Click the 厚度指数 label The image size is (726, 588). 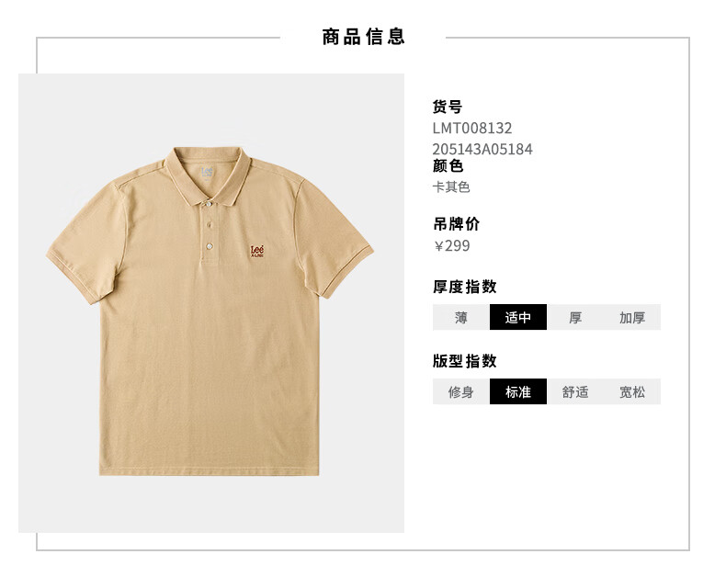[465, 287]
